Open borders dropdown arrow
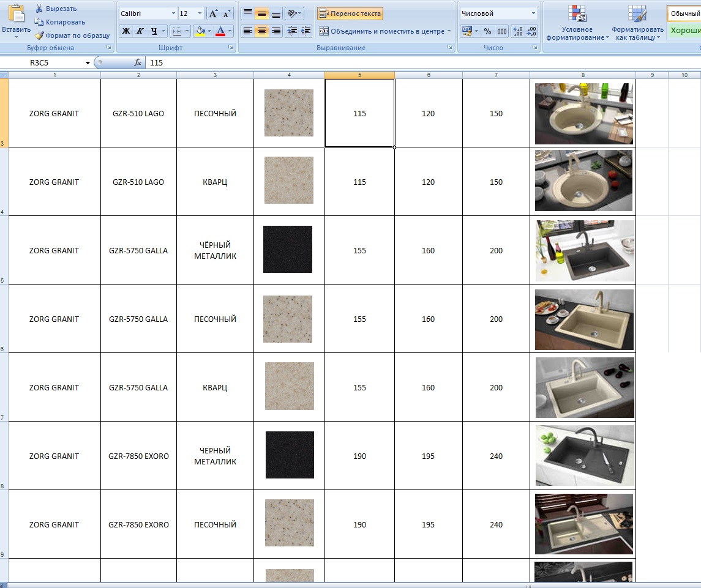 coord(187,31)
